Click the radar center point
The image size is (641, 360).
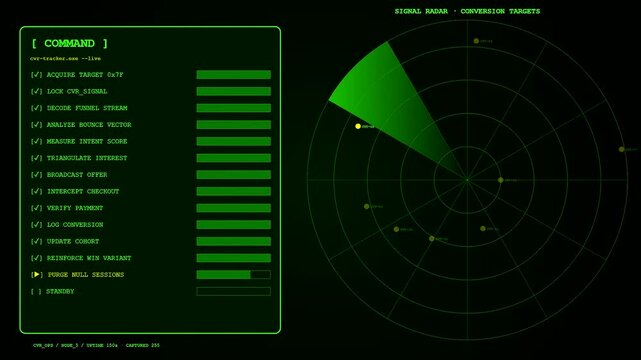coord(467,180)
